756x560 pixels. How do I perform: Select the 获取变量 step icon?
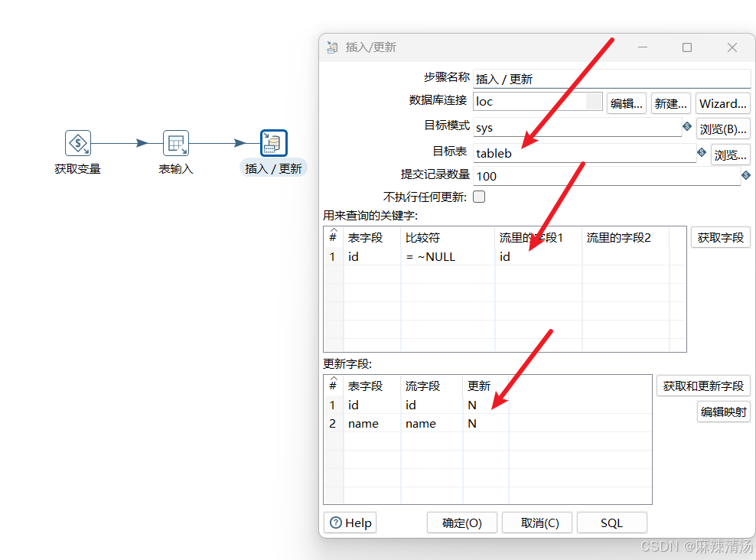point(78,143)
